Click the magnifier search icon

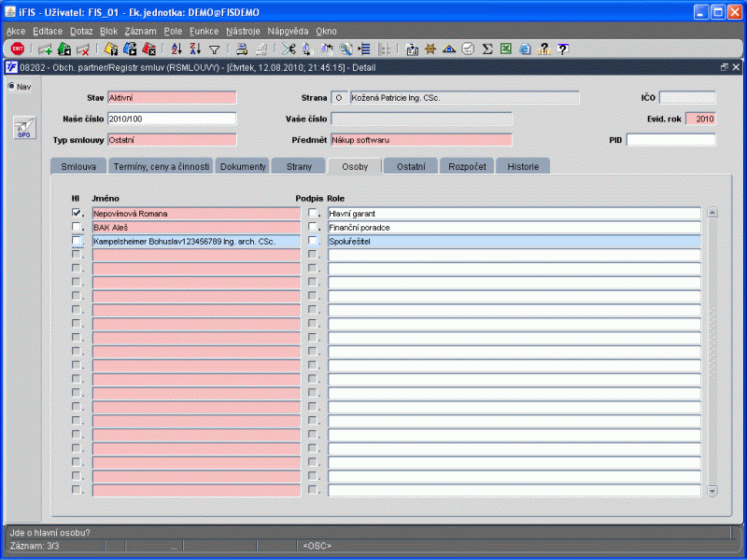[x=345, y=49]
